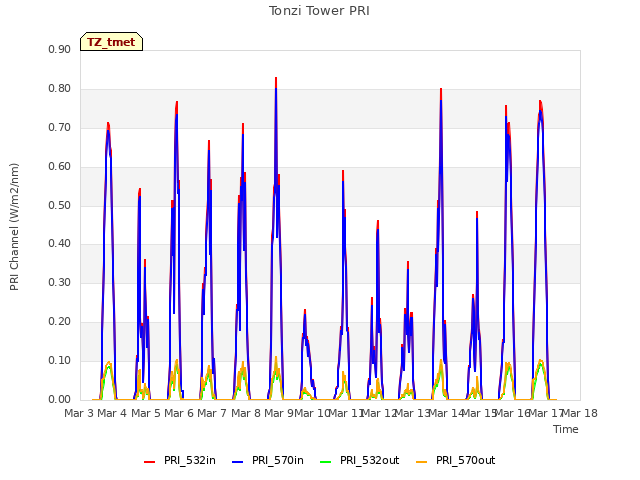Click the Mar 3 x-axis tick label
This screenshot has height=480, width=640.
(79, 413)
